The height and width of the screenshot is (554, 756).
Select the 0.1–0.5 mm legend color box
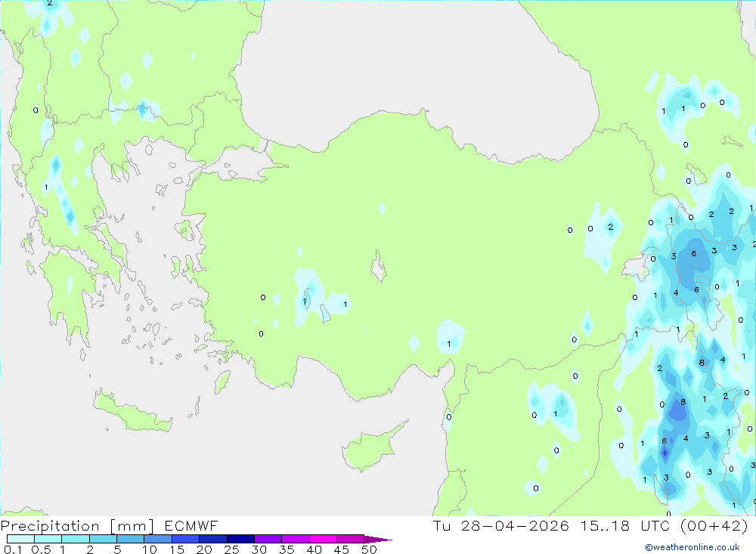(x=20, y=539)
